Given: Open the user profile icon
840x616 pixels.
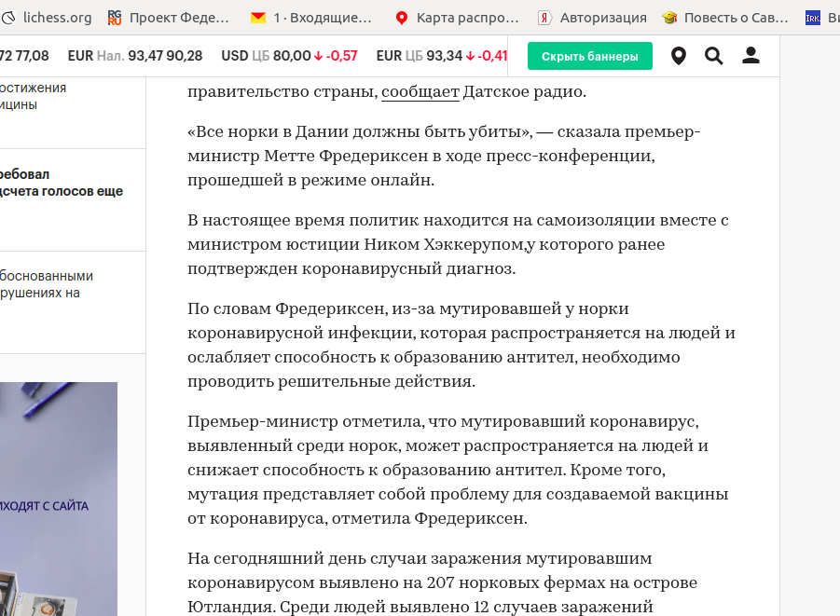Looking at the screenshot, I should (751, 55).
